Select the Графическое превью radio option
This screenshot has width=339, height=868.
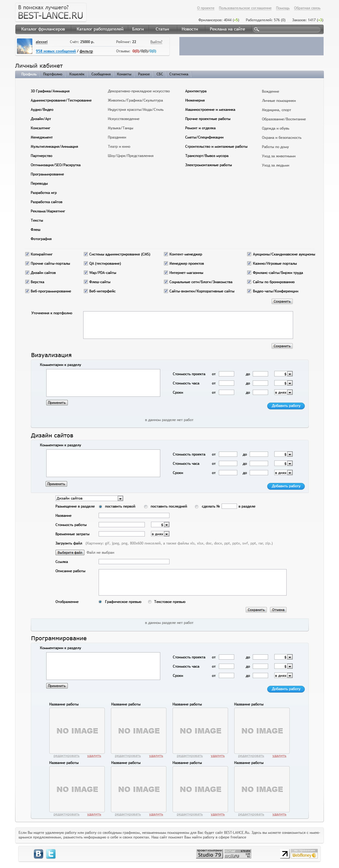pos(100,602)
